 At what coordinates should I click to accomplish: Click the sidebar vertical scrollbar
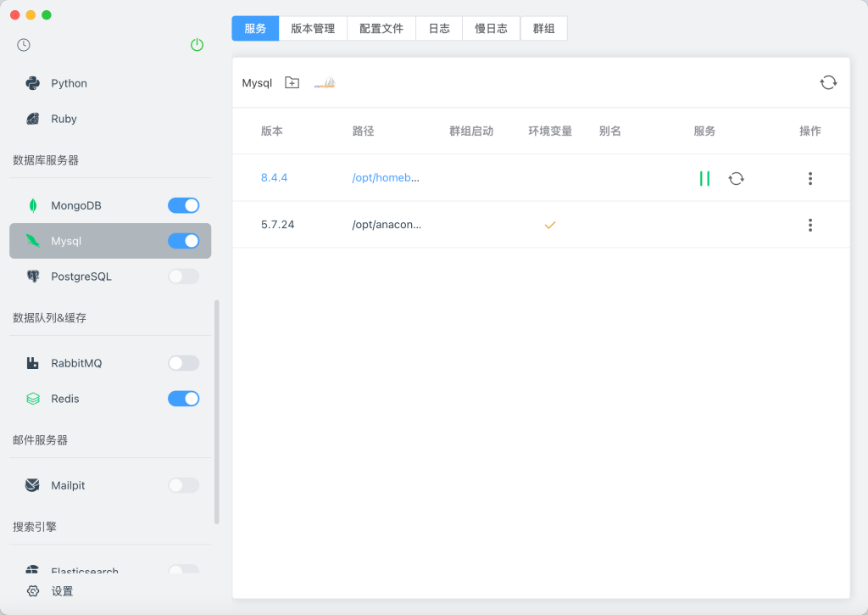[216, 411]
